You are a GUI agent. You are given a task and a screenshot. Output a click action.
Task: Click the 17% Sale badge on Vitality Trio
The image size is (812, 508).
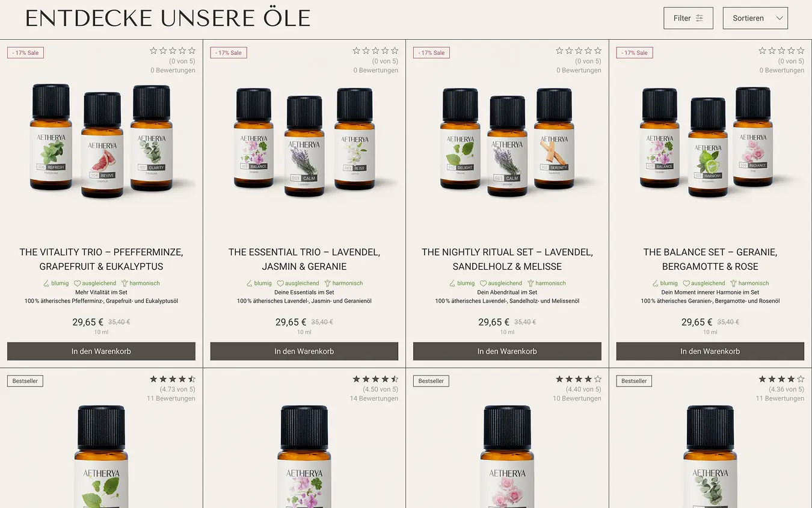[x=25, y=52]
